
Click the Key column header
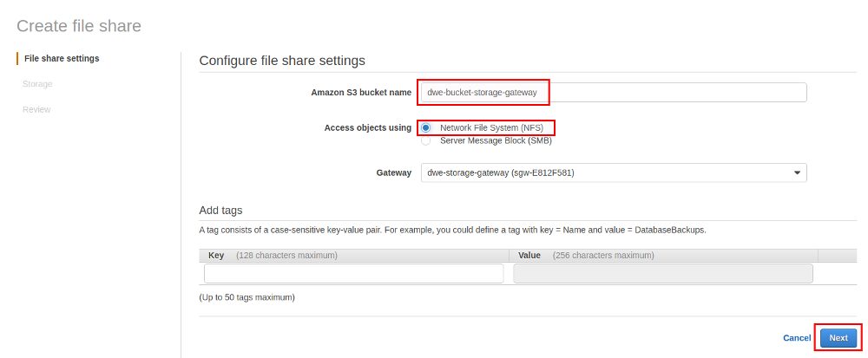pyautogui.click(x=216, y=256)
